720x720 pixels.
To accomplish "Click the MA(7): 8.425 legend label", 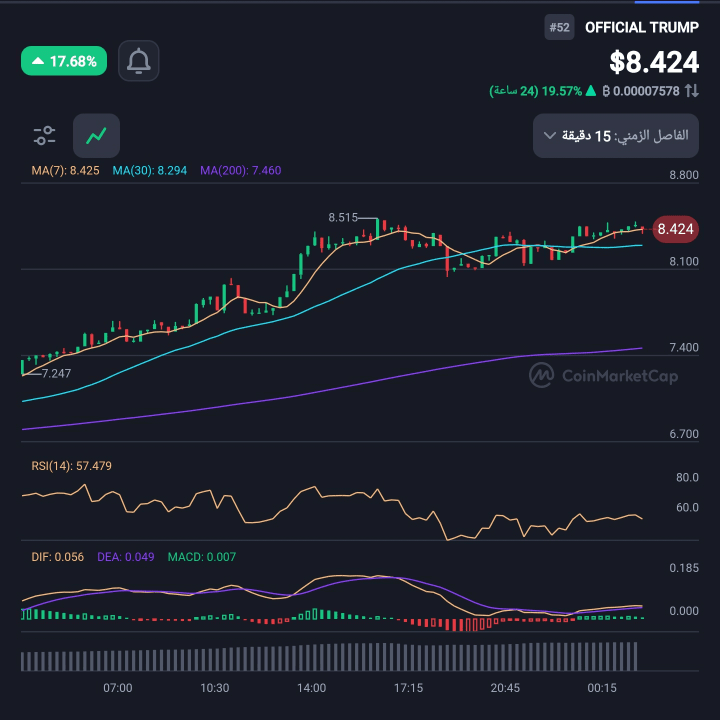I will pyautogui.click(x=65, y=170).
